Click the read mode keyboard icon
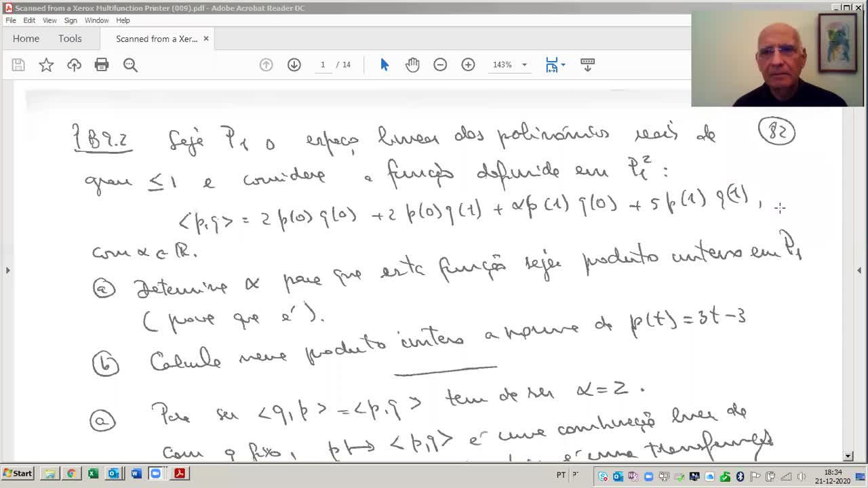 point(588,64)
